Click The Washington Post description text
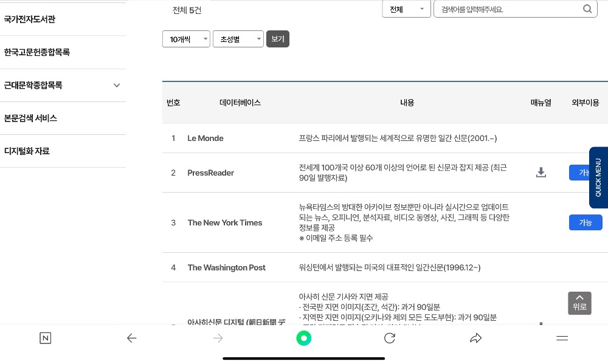 click(390, 267)
